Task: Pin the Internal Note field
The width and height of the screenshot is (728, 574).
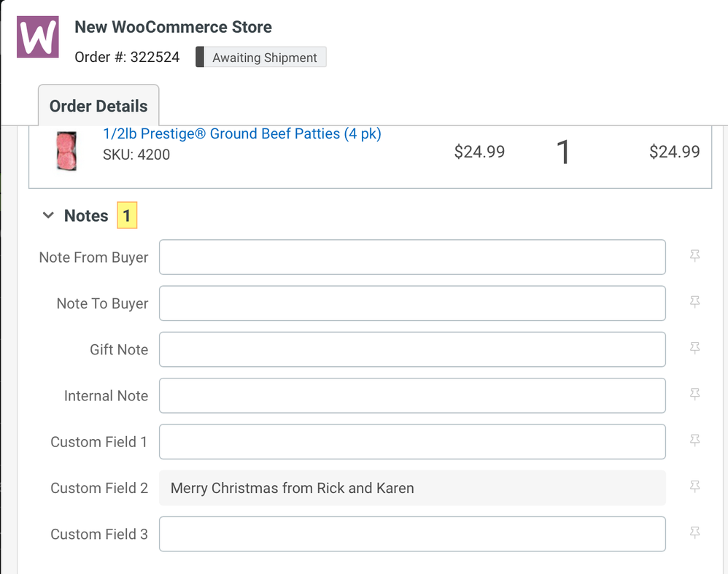Action: [694, 395]
